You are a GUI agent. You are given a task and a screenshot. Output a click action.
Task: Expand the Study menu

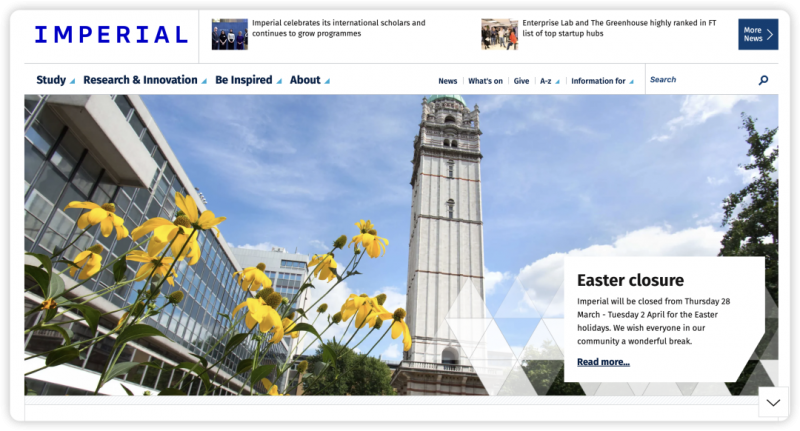[x=56, y=80]
